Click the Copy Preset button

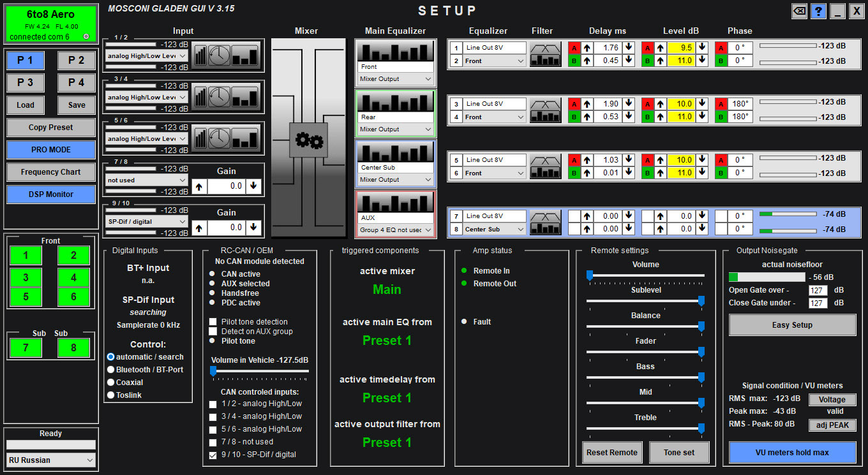51,128
